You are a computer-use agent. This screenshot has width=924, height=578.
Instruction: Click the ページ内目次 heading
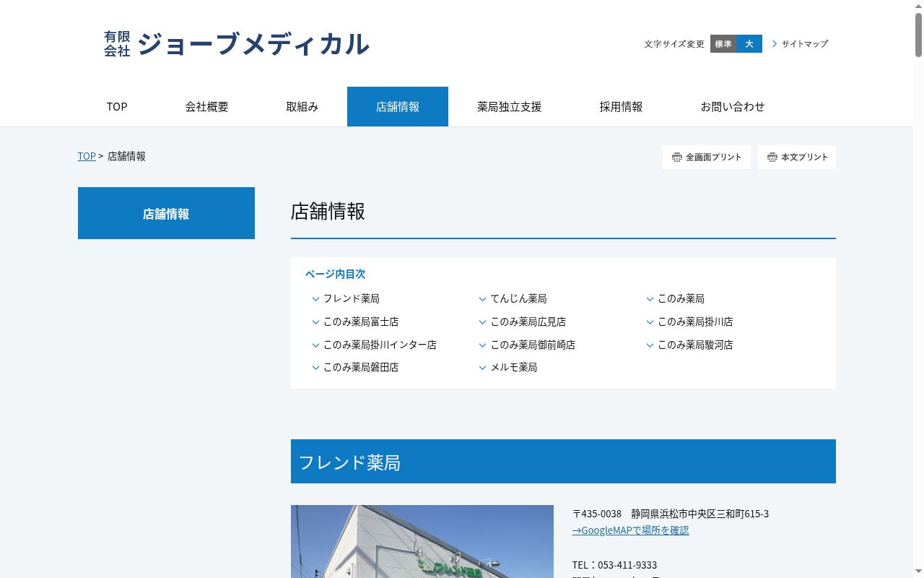(x=335, y=274)
